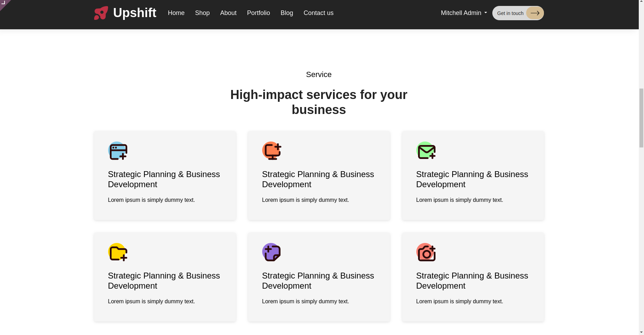Go to the Shop page
This screenshot has height=335, width=644.
[x=202, y=13]
